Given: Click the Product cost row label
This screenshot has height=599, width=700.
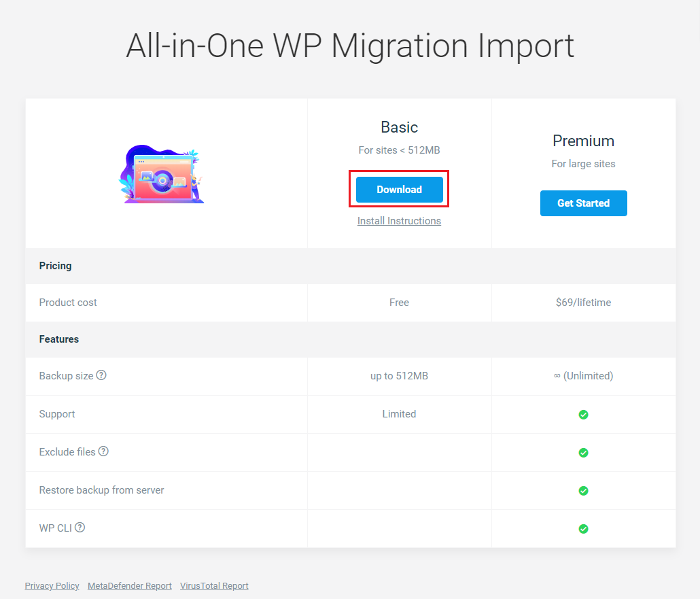Looking at the screenshot, I should (x=68, y=303).
